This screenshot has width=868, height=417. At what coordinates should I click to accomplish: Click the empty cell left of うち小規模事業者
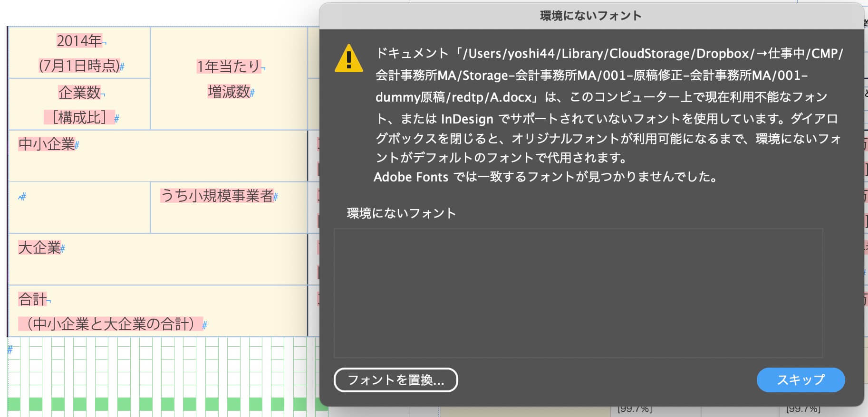(79, 208)
